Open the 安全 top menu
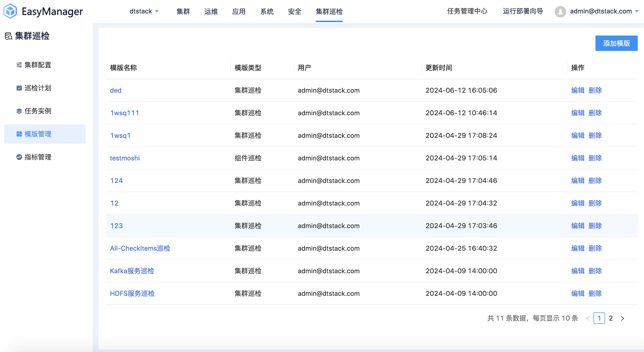644x352 pixels. point(294,11)
